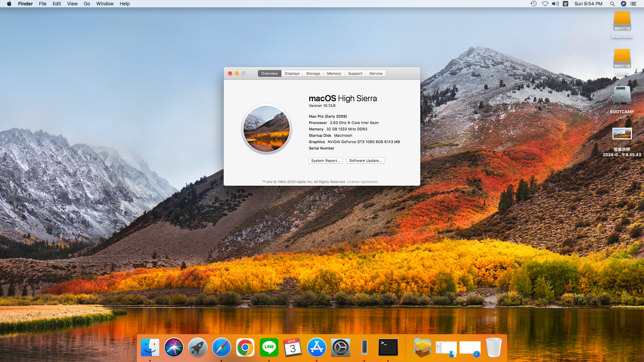This screenshot has width=644, height=362.
Task: Click the Overview tab in About This Mac
Action: [x=268, y=73]
